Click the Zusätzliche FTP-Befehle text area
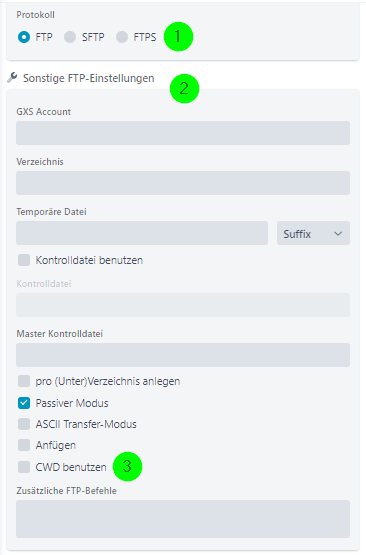The width and height of the screenshot is (366, 555). pos(183,519)
